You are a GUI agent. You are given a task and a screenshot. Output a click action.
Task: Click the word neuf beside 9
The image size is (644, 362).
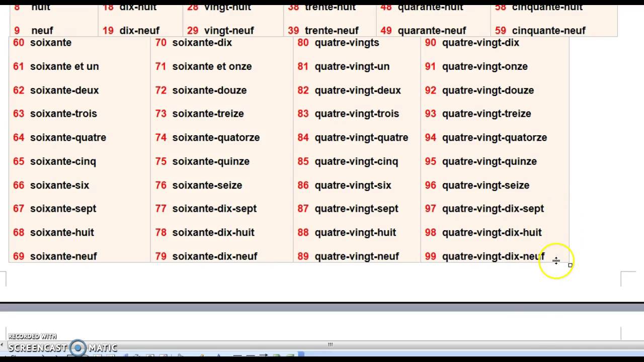coord(42,31)
